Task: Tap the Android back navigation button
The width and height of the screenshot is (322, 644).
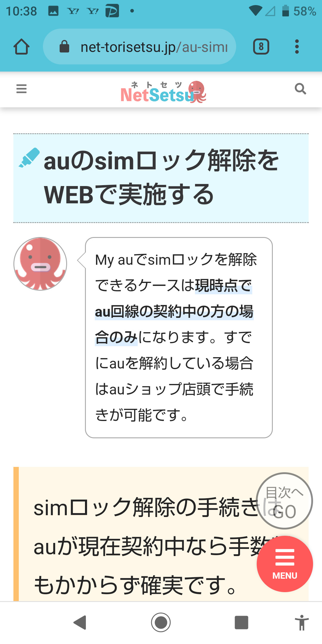Action: point(80,623)
